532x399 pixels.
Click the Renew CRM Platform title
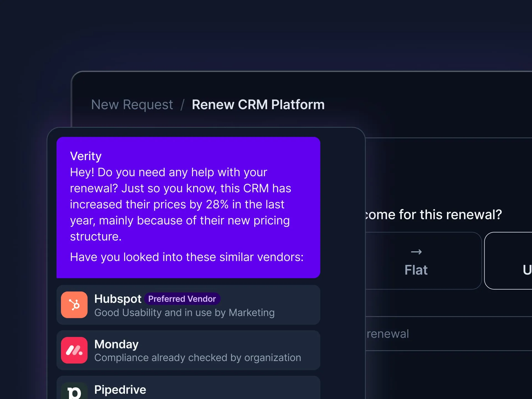pos(258,105)
